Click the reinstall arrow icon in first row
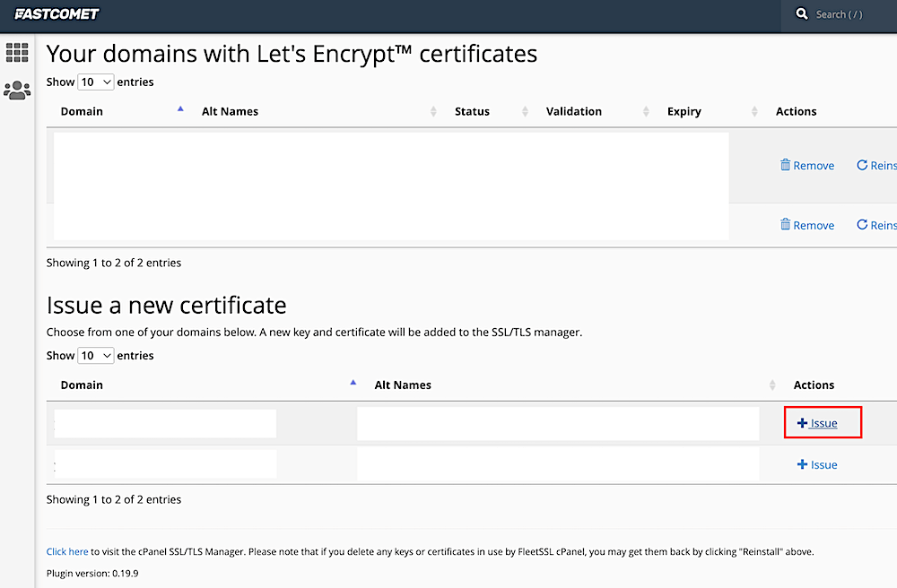Screen dimensions: 897x588 pos(862,165)
